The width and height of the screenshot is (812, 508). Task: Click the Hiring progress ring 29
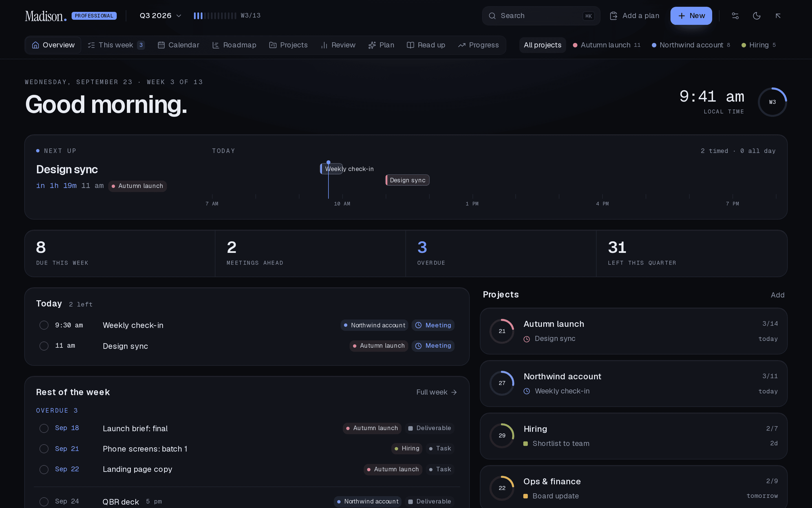point(502,435)
